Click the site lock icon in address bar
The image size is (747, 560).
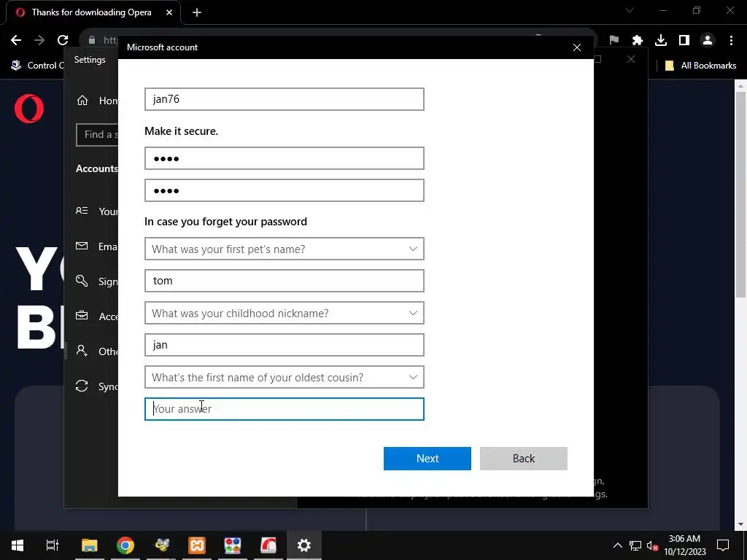point(92,41)
